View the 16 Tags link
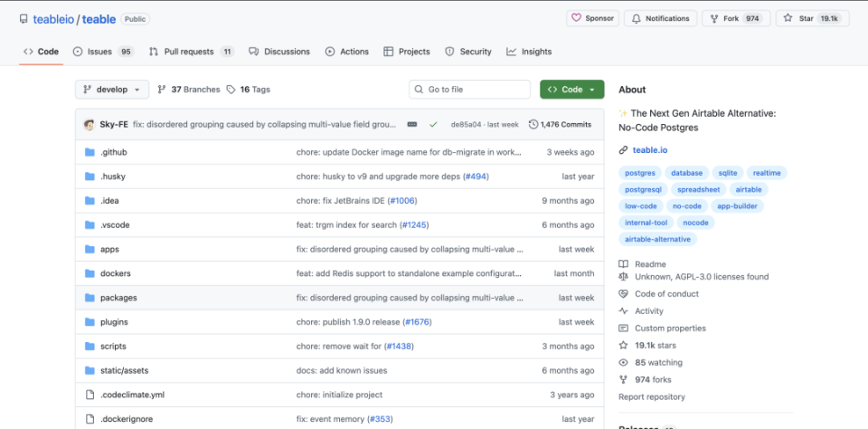The width and height of the screenshot is (868, 429). [249, 90]
